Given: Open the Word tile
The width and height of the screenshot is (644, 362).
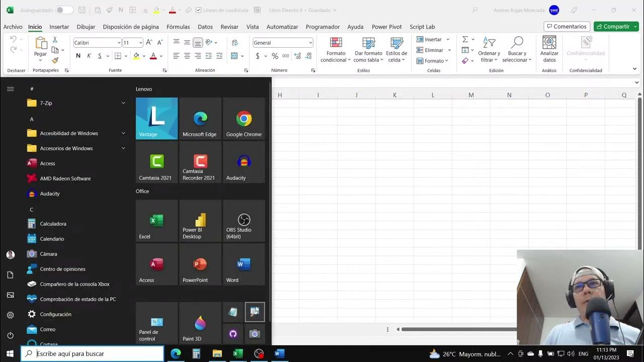Looking at the screenshot, I should (244, 264).
